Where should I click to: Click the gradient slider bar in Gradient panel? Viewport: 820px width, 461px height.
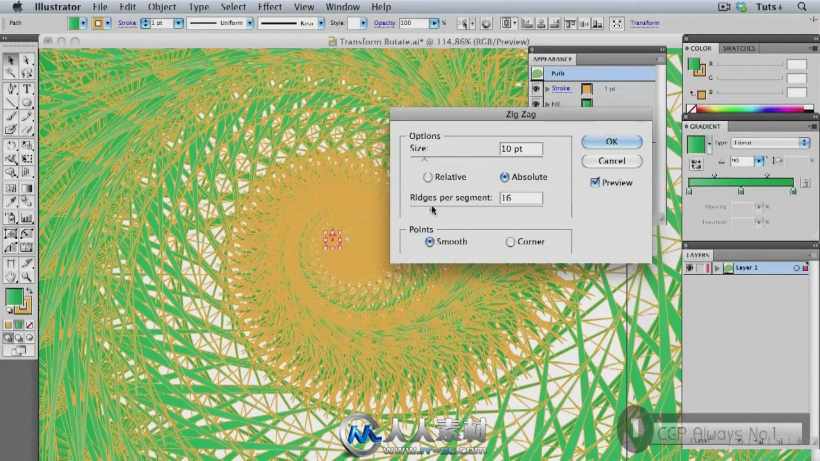(741, 182)
